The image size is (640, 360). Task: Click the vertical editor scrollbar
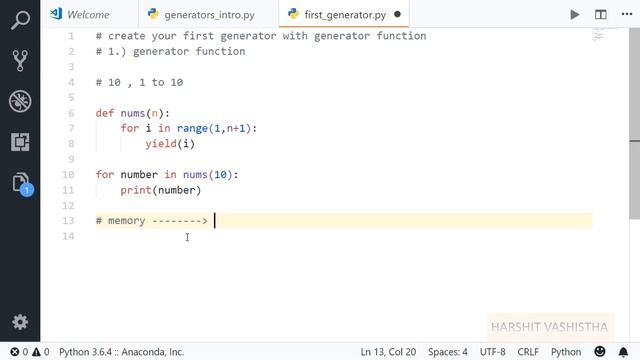point(634,124)
